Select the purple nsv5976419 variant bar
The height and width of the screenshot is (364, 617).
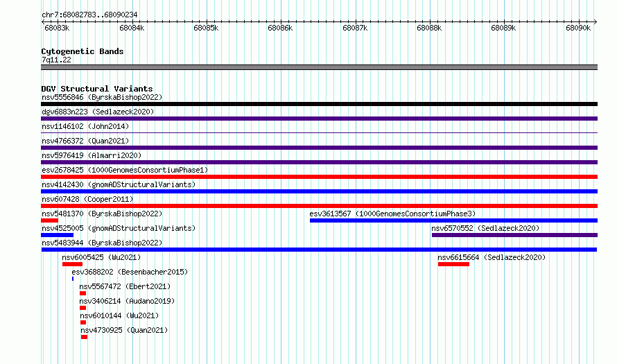pos(319,162)
